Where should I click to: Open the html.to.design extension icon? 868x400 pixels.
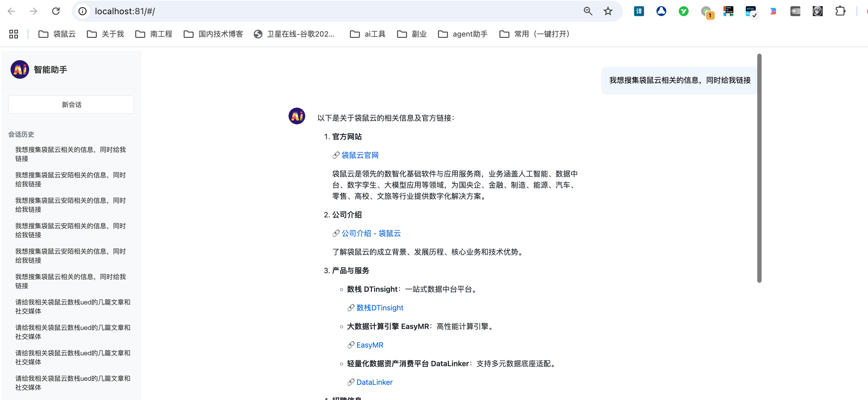728,11
